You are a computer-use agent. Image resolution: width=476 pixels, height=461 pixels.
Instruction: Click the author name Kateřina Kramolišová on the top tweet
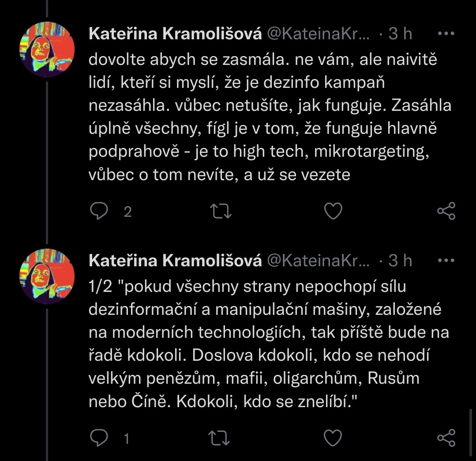(x=175, y=34)
